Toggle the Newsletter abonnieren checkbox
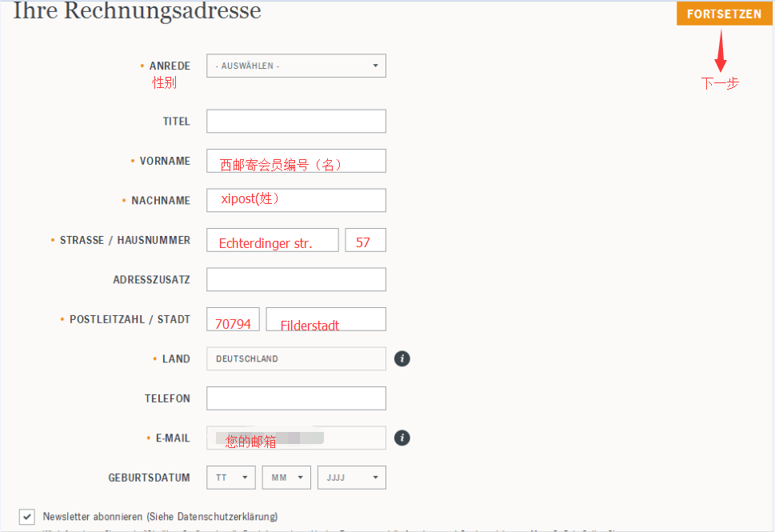775x532 pixels. pyautogui.click(x=27, y=517)
